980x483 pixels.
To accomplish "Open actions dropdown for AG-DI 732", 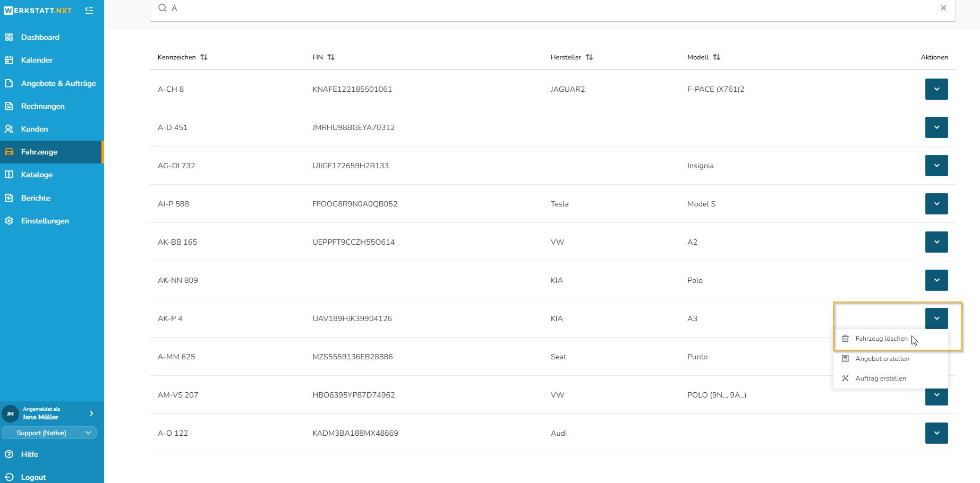I will click(x=936, y=166).
